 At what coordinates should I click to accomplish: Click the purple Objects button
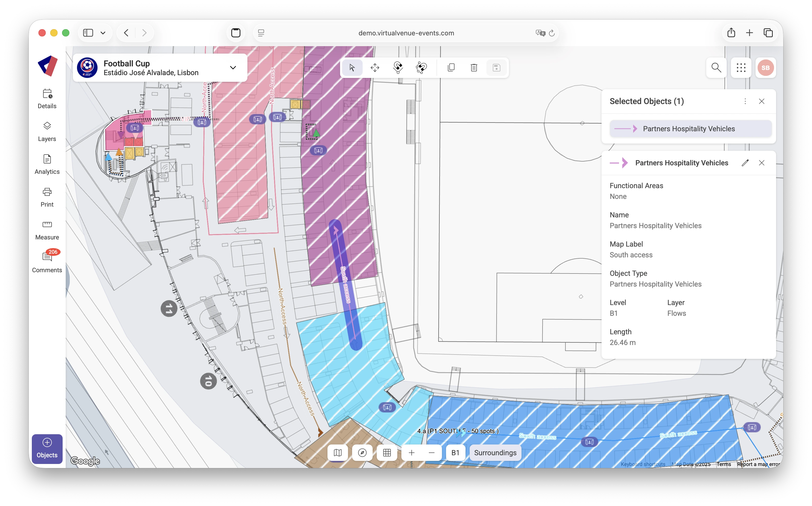pos(47,448)
